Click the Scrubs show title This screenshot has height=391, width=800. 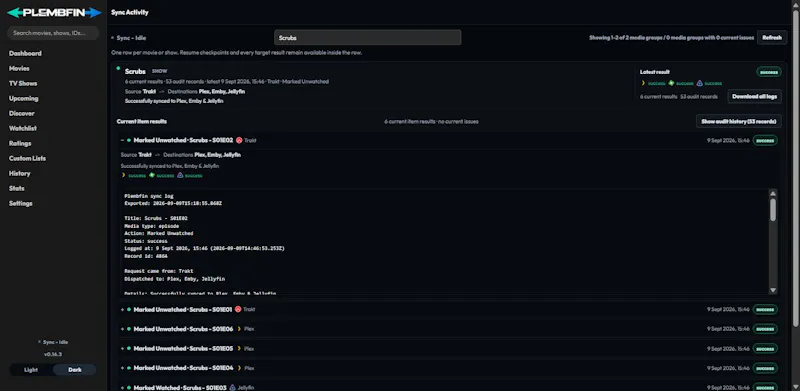135,71
